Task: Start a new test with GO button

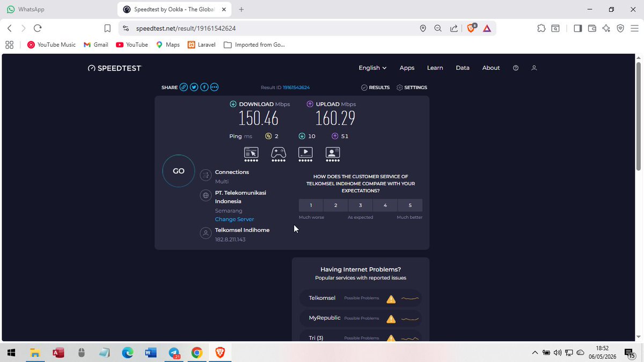Action: pos(179,171)
